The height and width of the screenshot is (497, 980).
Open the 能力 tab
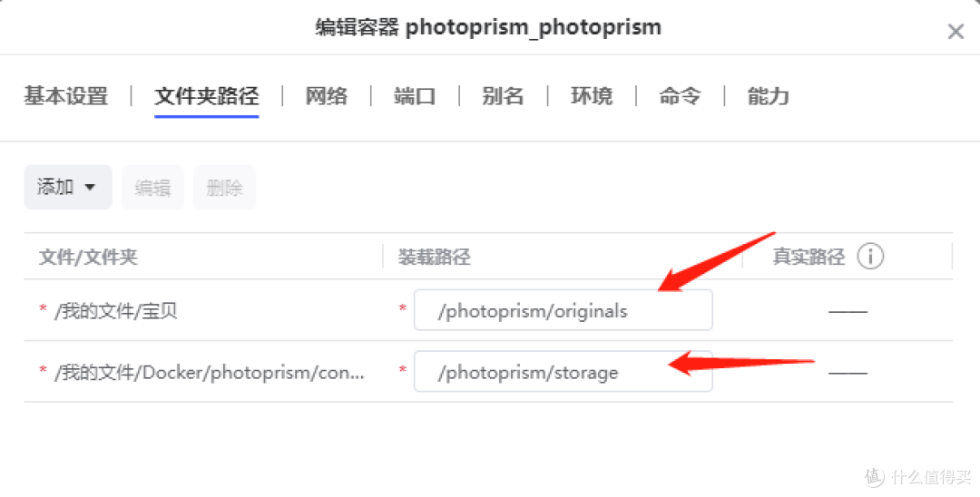pos(769,97)
